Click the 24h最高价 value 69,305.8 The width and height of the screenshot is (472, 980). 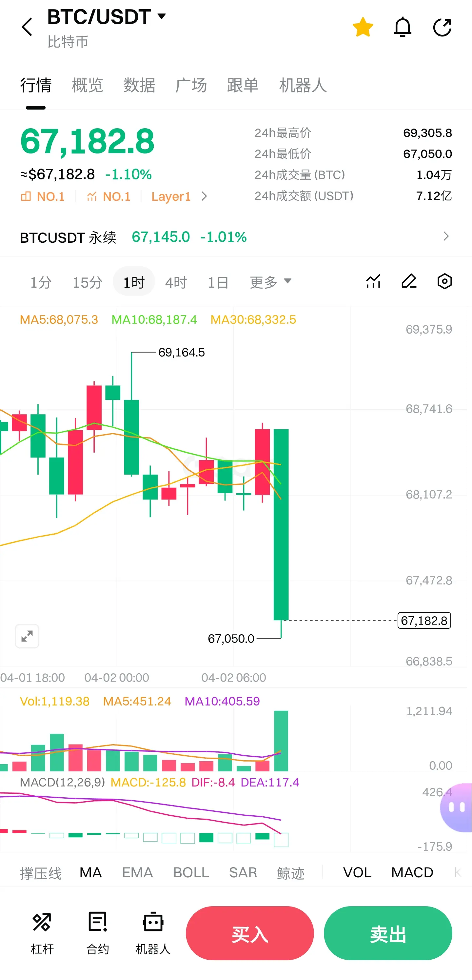pyautogui.click(x=427, y=133)
